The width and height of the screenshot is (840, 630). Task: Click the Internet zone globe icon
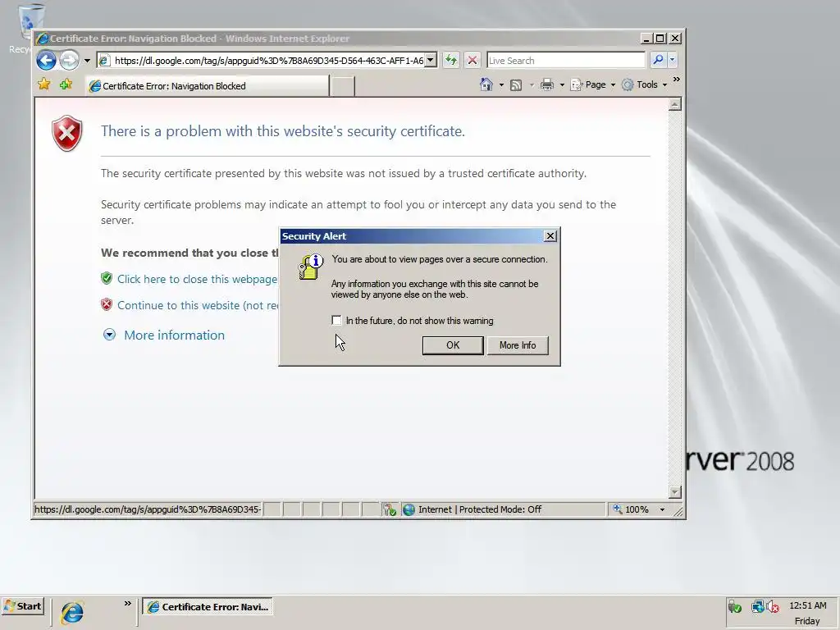409,509
